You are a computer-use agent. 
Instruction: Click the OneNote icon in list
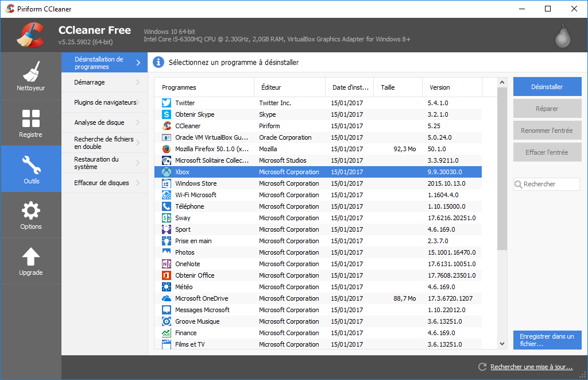[x=167, y=264]
